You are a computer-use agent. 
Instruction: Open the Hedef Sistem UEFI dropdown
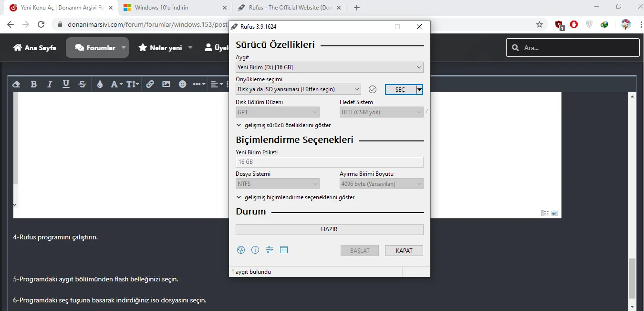coord(381,112)
